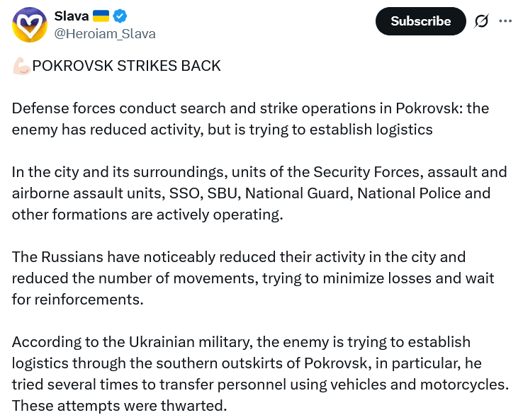Click the paragraph starting "The Russians have"
Viewport: 523px width, 420px height.
tap(252, 278)
